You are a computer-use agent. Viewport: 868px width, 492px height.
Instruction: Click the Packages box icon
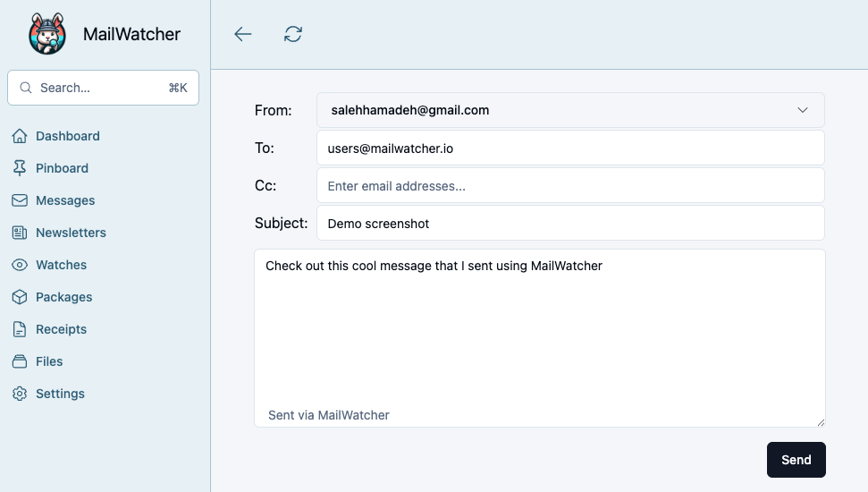click(x=20, y=297)
